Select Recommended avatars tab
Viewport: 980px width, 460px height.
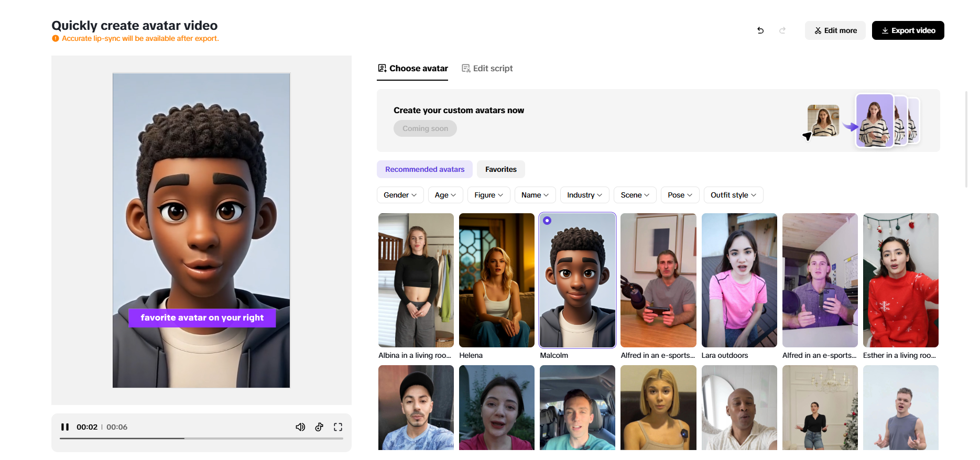[x=424, y=169]
